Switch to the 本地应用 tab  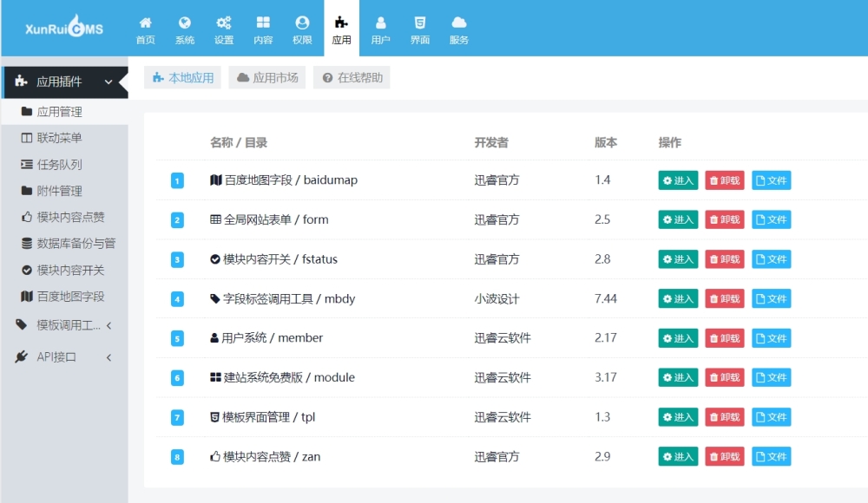click(182, 77)
